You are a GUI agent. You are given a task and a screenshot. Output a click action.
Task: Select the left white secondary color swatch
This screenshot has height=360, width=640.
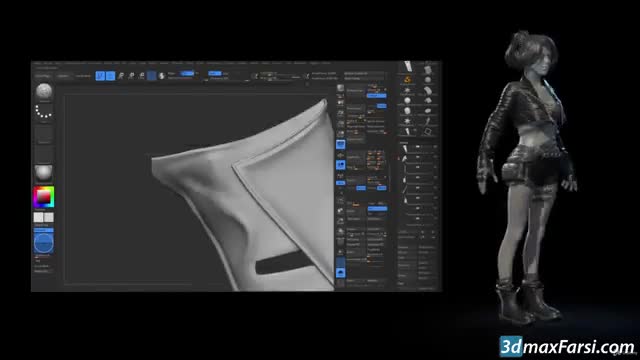pyautogui.click(x=38, y=217)
